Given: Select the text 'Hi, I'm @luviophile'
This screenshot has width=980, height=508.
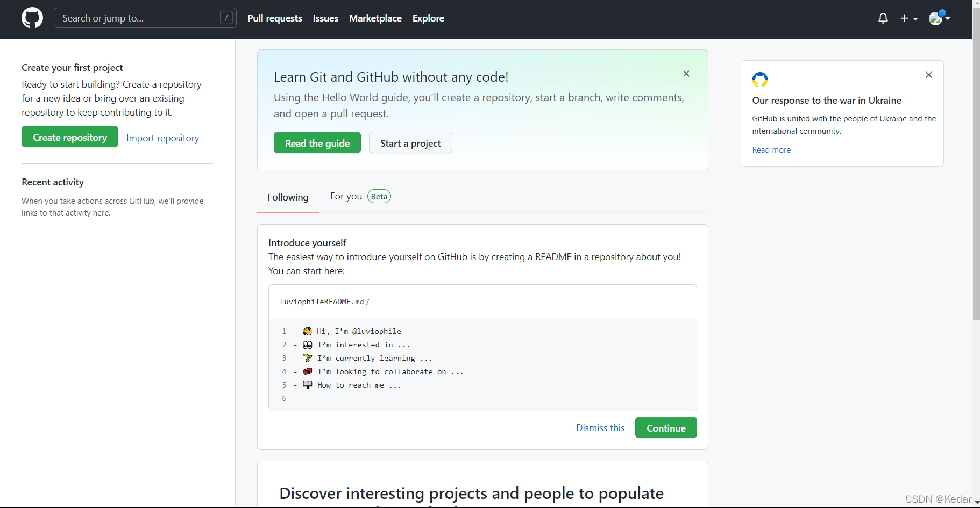Looking at the screenshot, I should [x=359, y=331].
